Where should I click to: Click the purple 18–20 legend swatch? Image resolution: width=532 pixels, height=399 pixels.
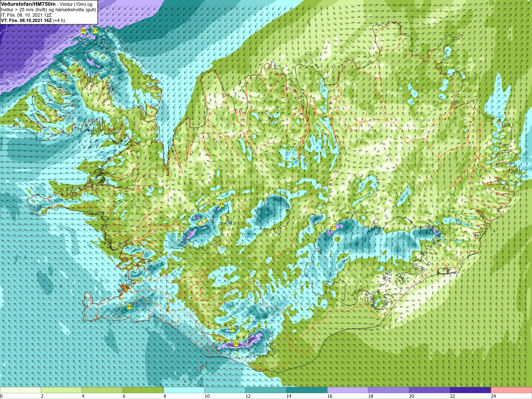point(389,390)
